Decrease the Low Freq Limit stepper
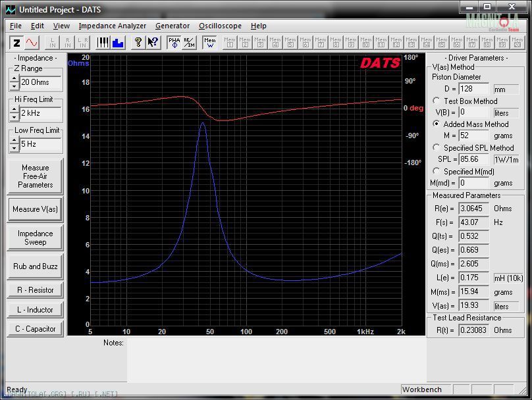The image size is (532, 400). click(14, 148)
